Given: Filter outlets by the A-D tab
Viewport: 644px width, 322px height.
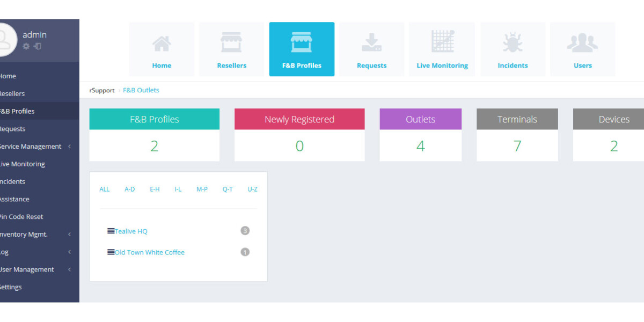Looking at the screenshot, I should (x=130, y=189).
